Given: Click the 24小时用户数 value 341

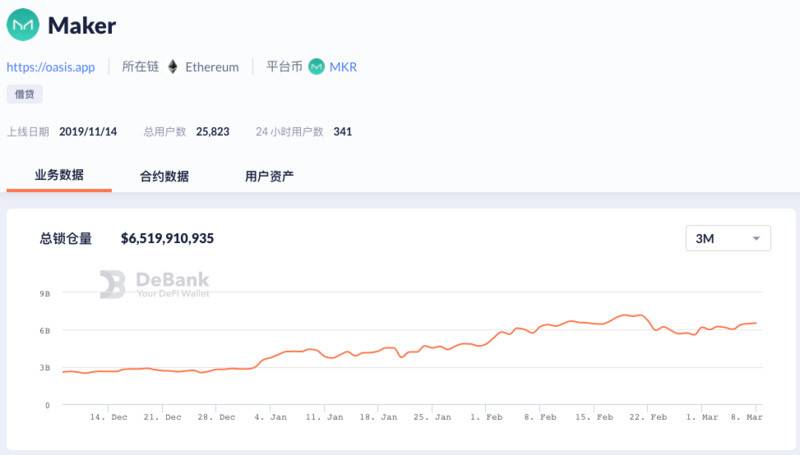Looking at the screenshot, I should [342, 131].
